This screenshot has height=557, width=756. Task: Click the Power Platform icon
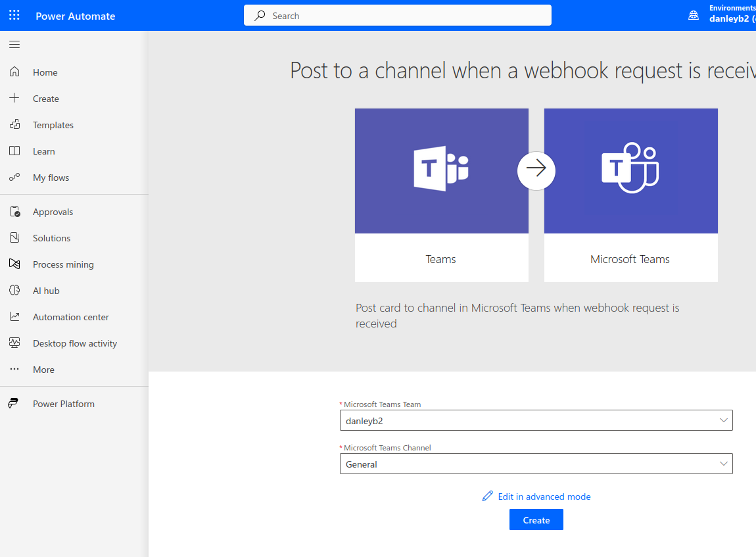[x=14, y=404]
